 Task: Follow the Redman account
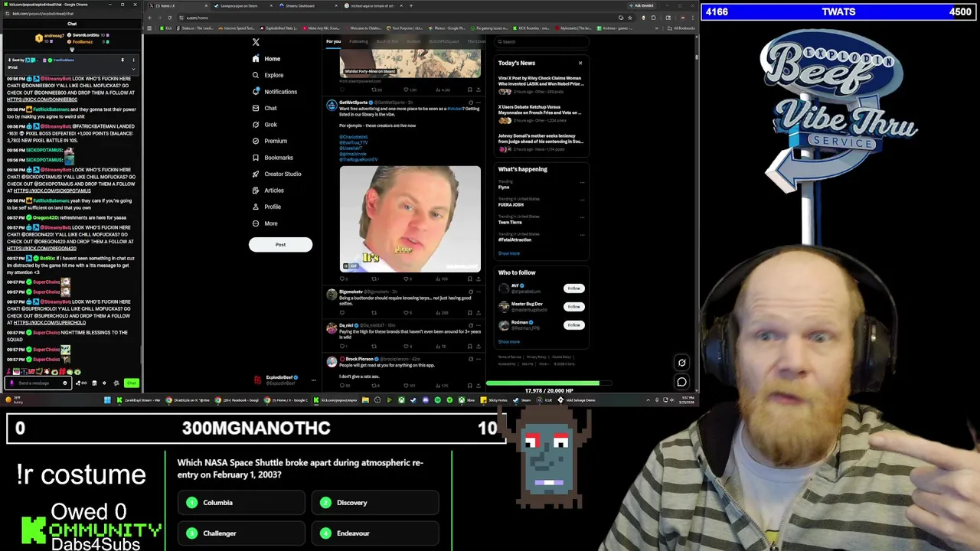(573, 325)
